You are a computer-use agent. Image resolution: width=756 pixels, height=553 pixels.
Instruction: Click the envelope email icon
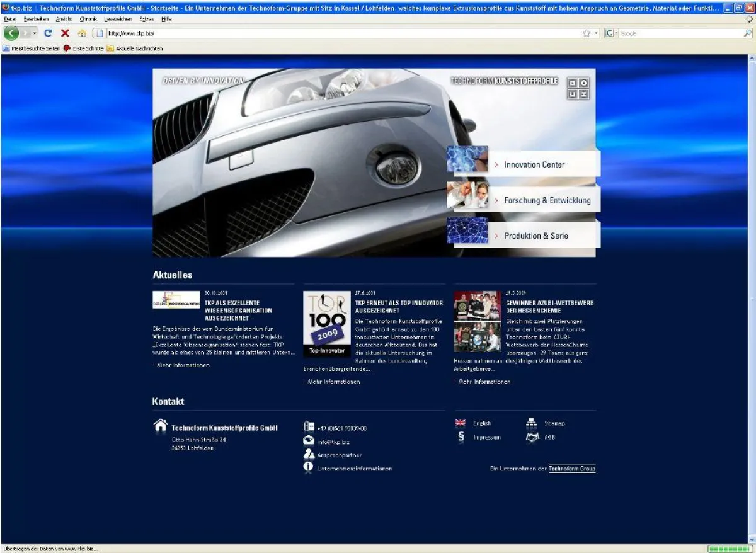point(309,441)
